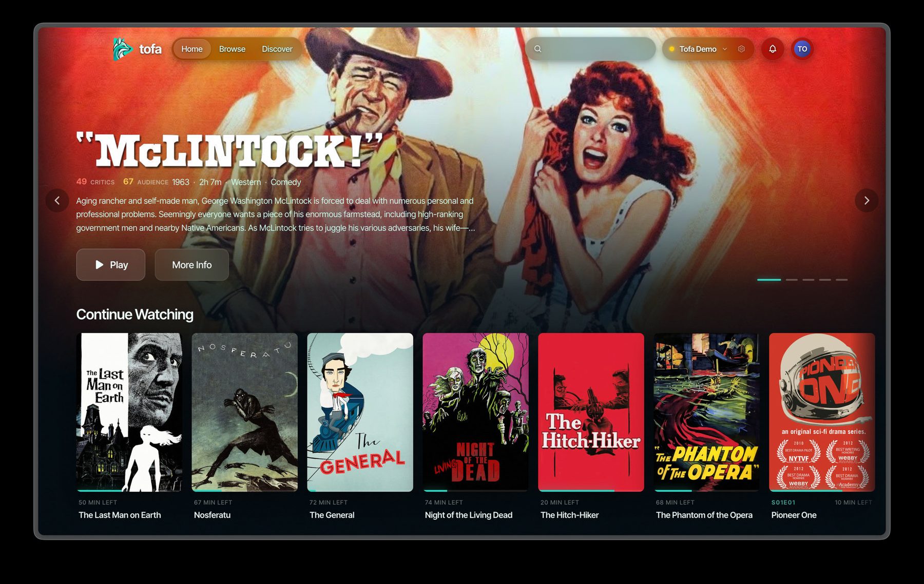924x584 pixels.
Task: Jump to the fourth carousel indicator dash
Action: pyautogui.click(x=825, y=280)
